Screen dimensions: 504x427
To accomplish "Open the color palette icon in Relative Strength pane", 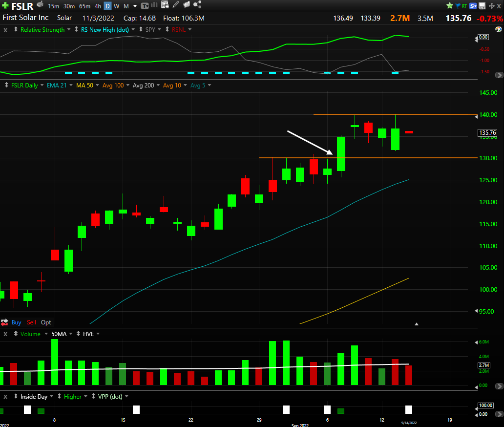I will pos(499,29).
